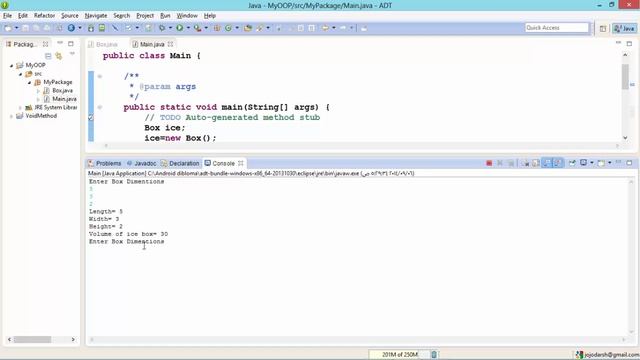
Task: Click the editor scroll down arrow
Action: coord(625,138)
